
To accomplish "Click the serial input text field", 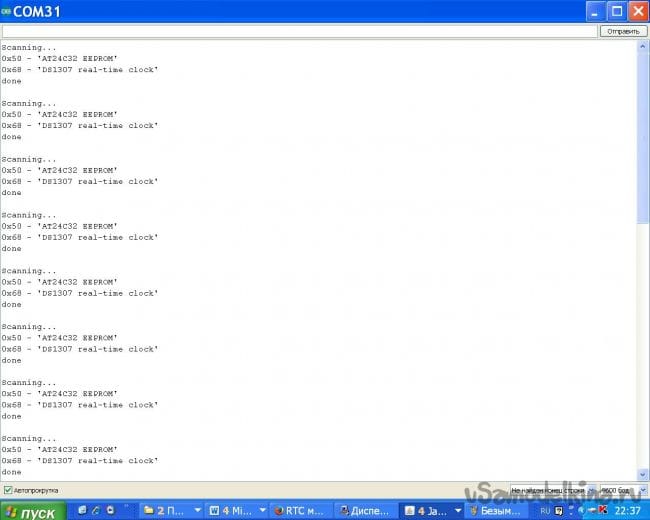I will tap(298, 31).
